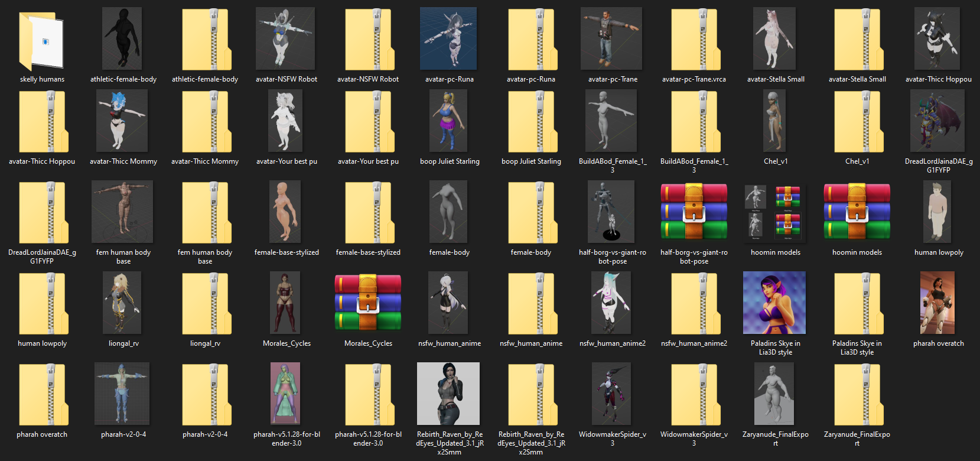
Task: Click the Morales_Cycles image thumbnail
Action: [285, 303]
